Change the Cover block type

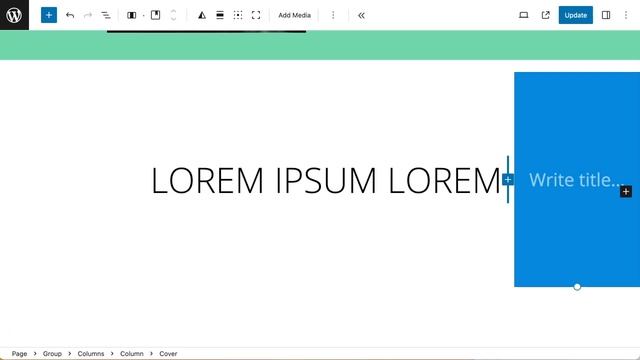pos(156,15)
